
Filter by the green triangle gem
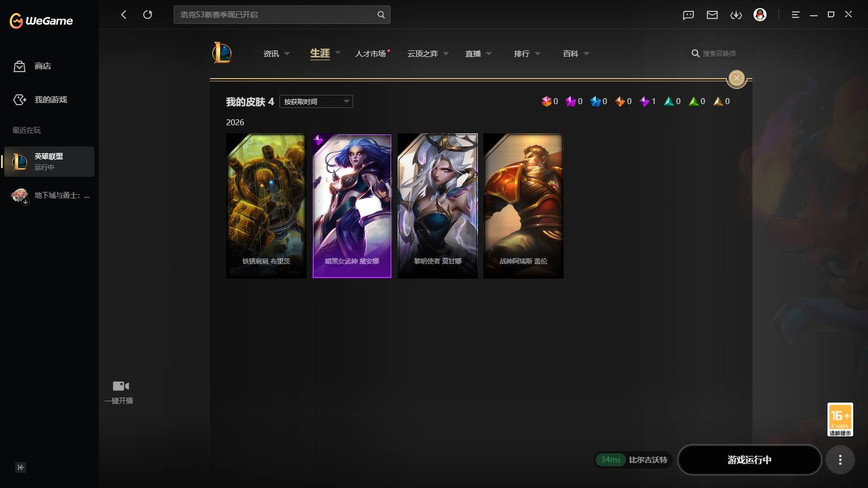point(694,101)
